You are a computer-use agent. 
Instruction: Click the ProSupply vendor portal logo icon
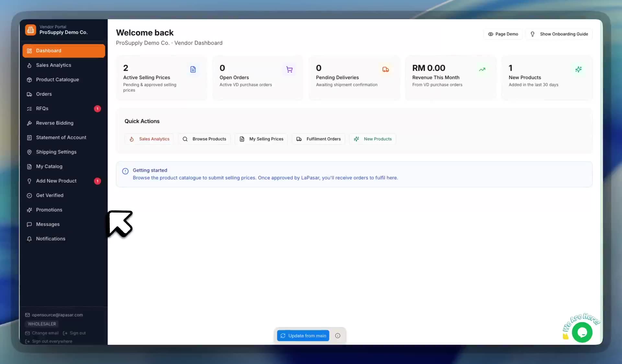[x=30, y=30]
